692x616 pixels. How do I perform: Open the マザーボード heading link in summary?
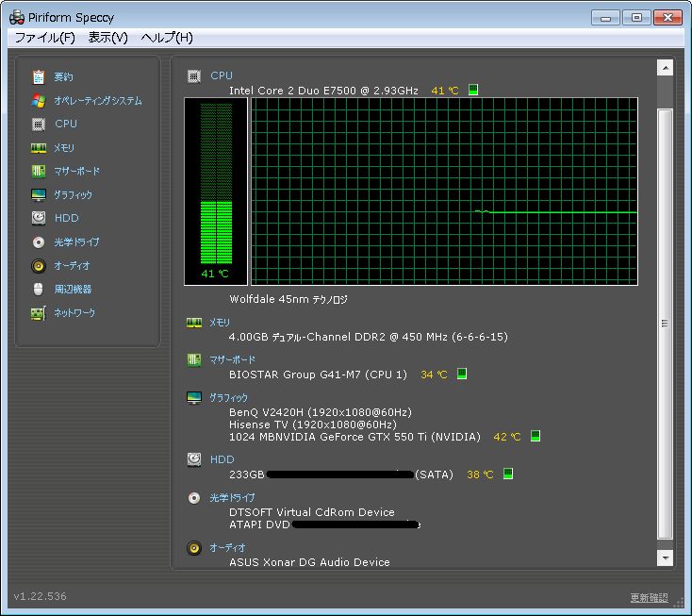coord(232,360)
